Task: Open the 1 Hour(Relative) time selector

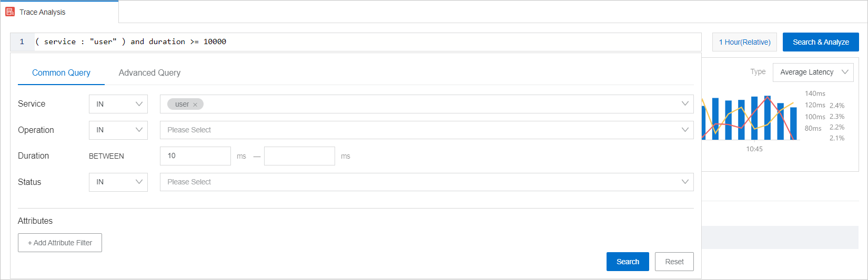Action: (x=744, y=42)
